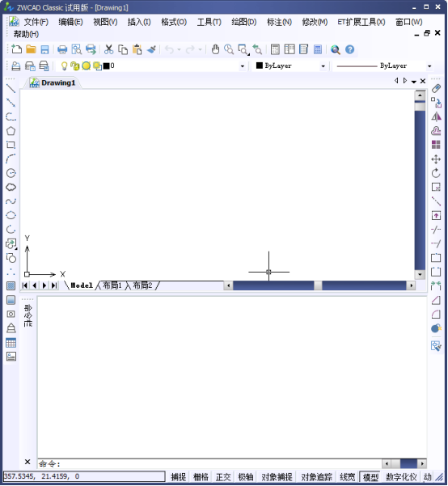
Task: Enable 对象捕捉 object snap toggle
Action: coord(277,476)
